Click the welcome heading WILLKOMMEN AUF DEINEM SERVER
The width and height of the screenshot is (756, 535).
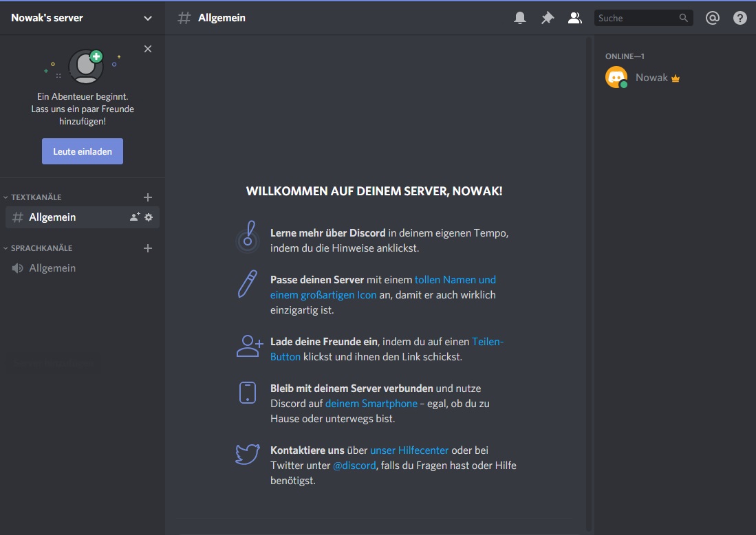[374, 191]
